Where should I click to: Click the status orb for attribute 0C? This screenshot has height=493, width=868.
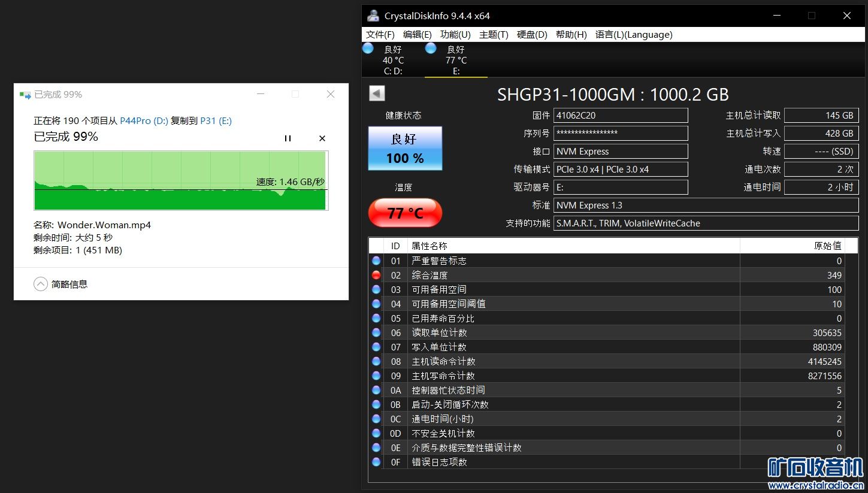[x=376, y=419]
